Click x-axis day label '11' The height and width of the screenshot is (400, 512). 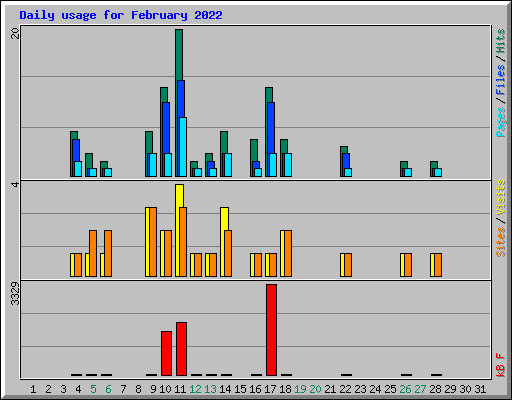pyautogui.click(x=180, y=389)
